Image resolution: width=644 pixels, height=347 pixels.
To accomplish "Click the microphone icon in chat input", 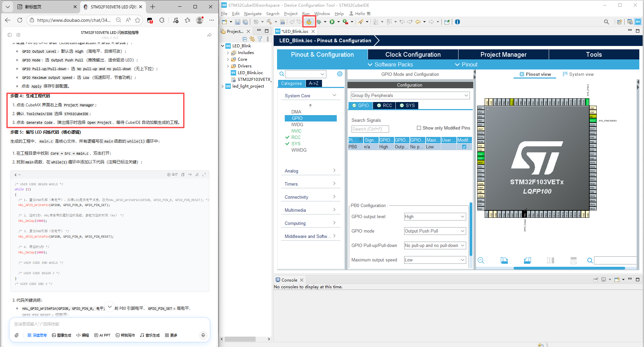I will tap(203, 335).
